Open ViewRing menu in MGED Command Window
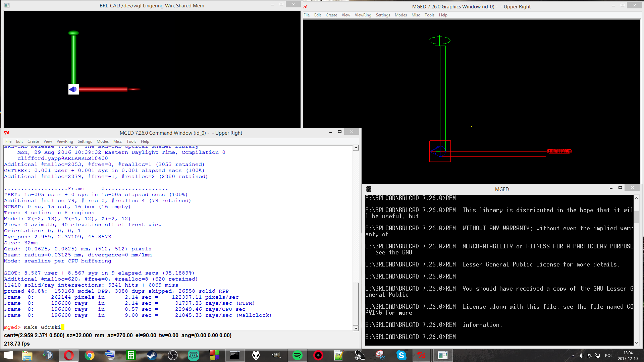Viewport: 644px width, 362px height. pos(65,141)
